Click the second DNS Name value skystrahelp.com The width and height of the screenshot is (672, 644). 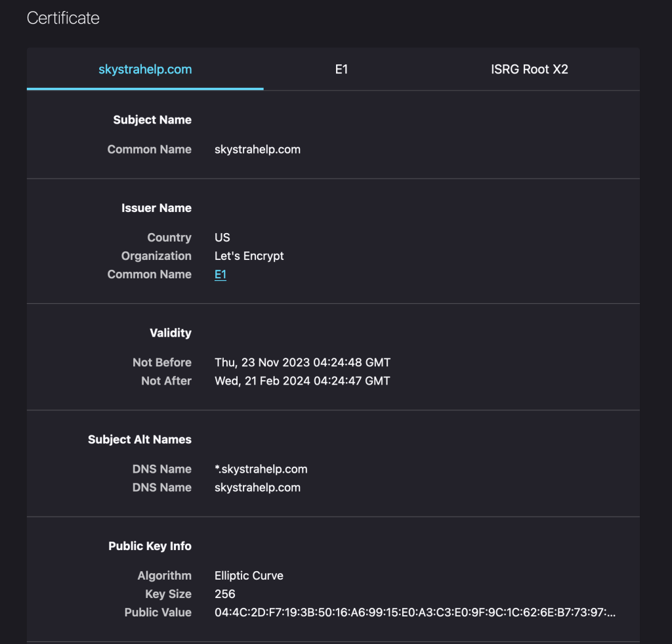257,488
